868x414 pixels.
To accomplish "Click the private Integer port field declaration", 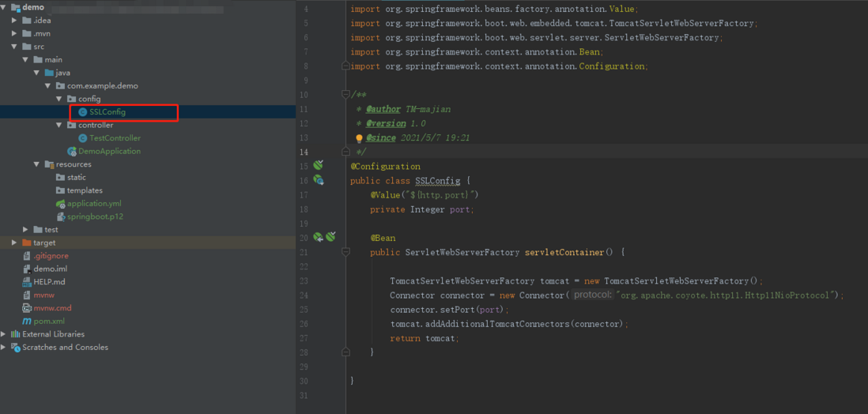I will (422, 209).
